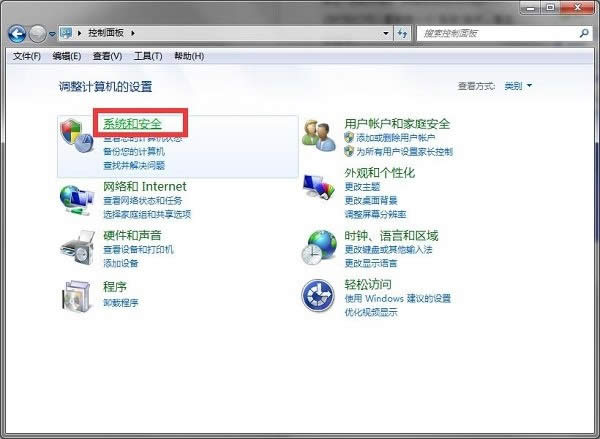Open the recent pages dropdown beside forward button
This screenshot has width=600, height=439.
tap(53, 34)
